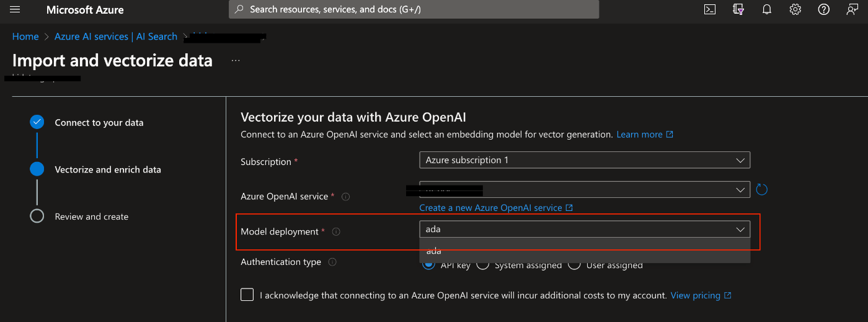
Task: Click the Authentication type label
Action: (281, 262)
